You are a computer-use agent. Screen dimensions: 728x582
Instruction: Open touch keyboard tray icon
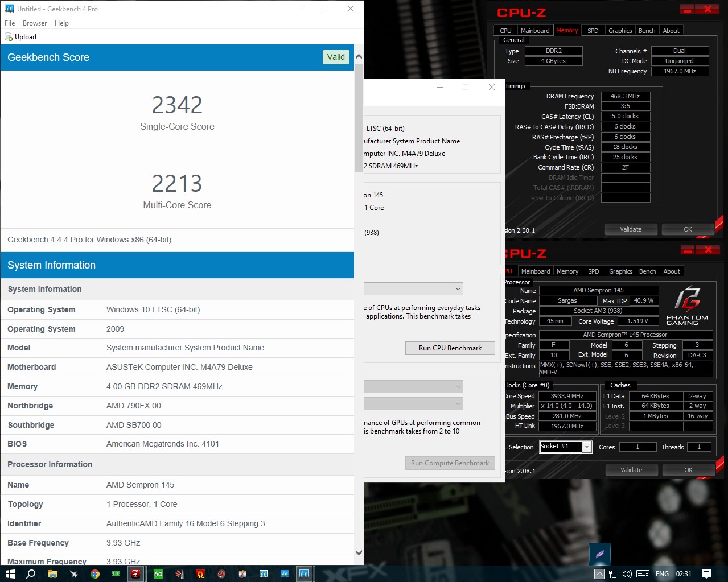pos(643,574)
